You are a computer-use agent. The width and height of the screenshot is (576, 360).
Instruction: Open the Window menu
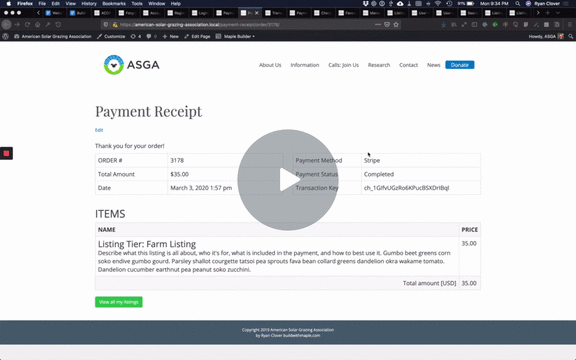tap(156, 4)
